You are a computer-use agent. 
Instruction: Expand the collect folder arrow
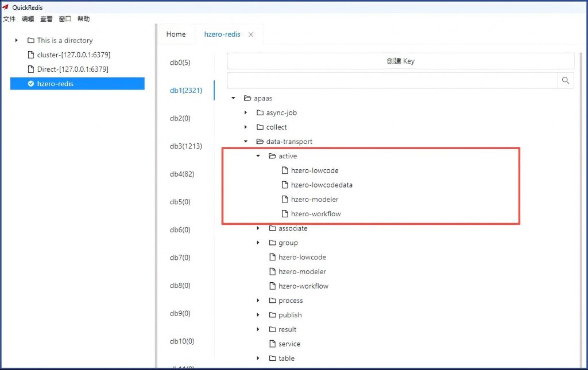[x=246, y=127]
